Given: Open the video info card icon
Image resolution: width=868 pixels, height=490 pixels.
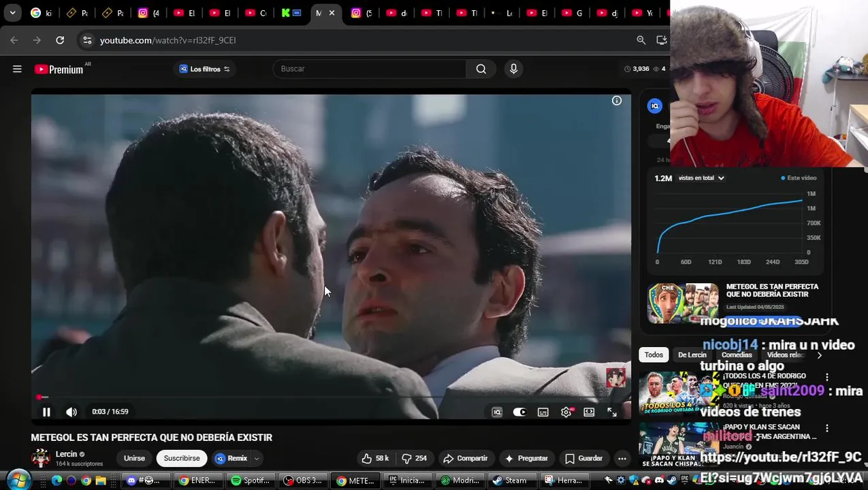Looking at the screenshot, I should click(x=617, y=101).
